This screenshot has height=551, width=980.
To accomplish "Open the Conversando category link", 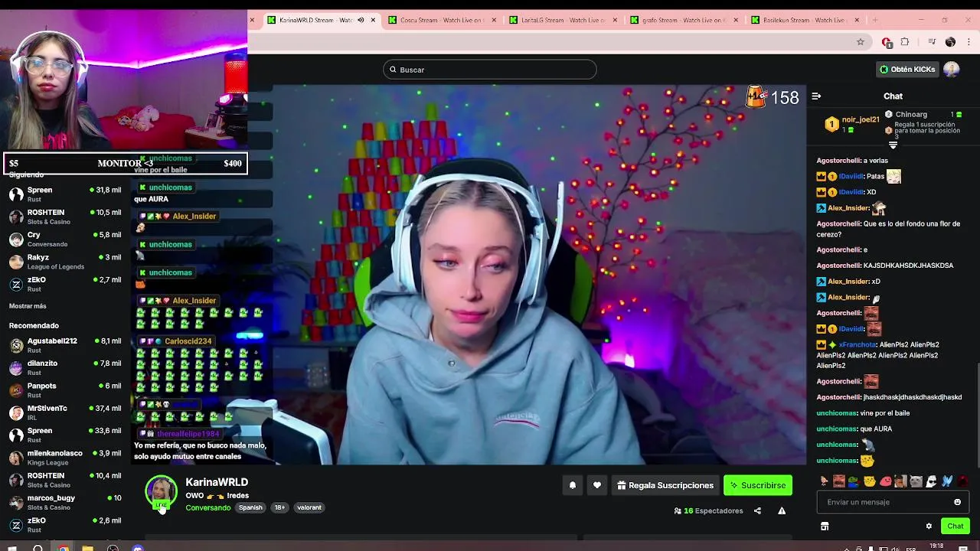I will tap(207, 508).
